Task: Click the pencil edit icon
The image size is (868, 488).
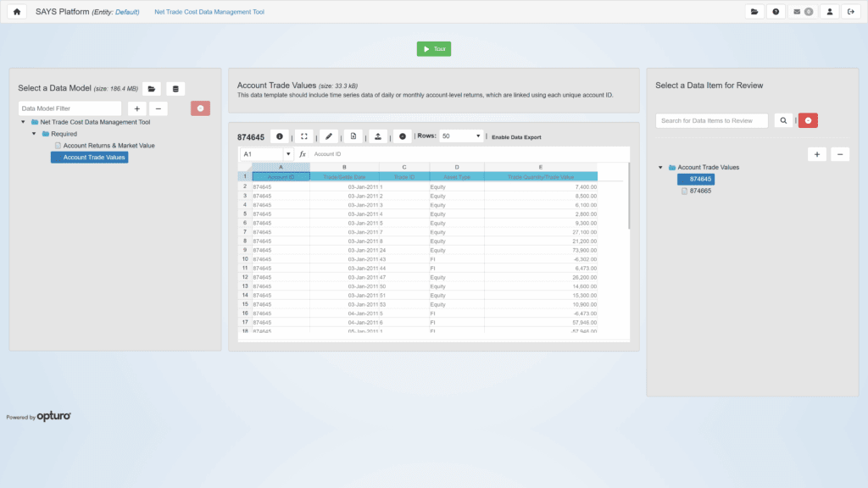Action: pos(329,136)
